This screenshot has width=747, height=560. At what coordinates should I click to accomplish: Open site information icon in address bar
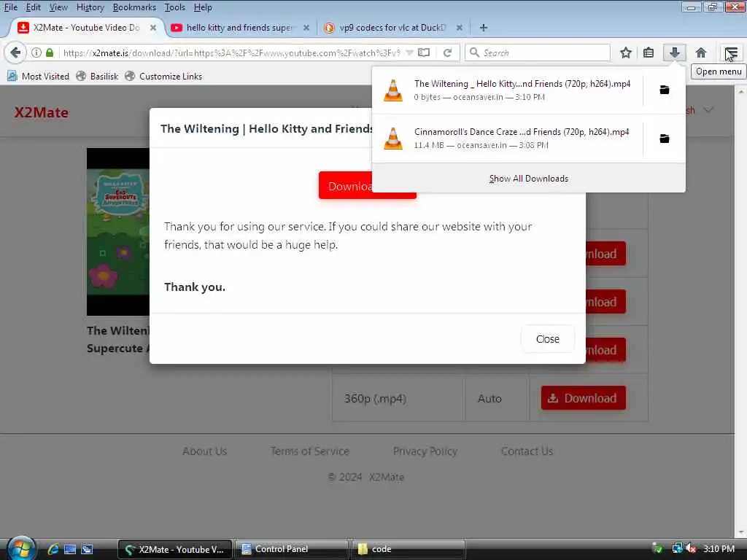(36, 52)
